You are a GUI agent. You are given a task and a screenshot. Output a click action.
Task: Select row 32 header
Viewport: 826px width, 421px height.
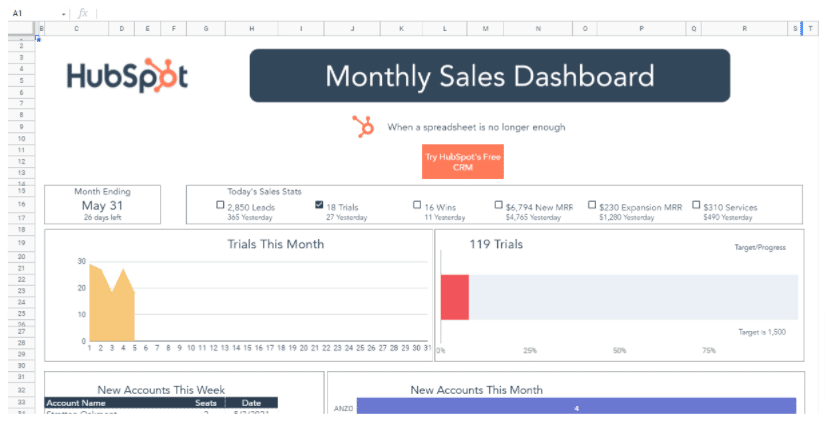pos(22,390)
